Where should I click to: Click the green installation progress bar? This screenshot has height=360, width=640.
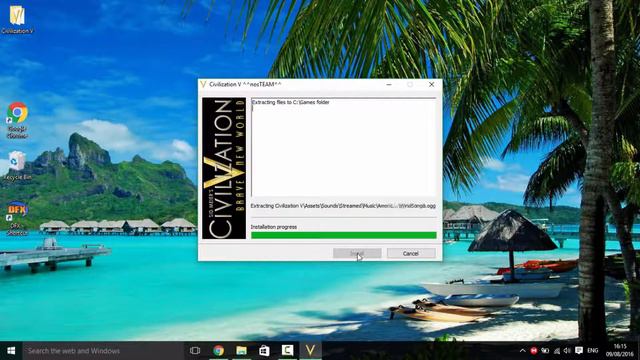click(x=344, y=235)
